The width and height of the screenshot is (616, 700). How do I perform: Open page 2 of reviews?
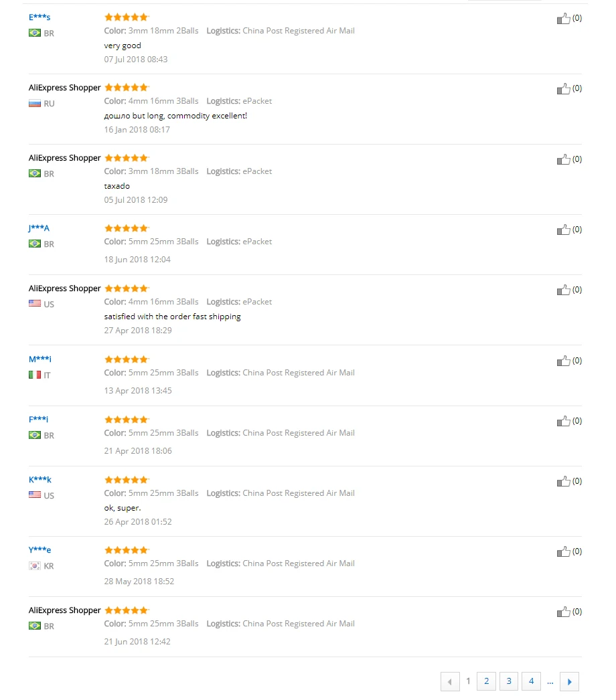(486, 681)
